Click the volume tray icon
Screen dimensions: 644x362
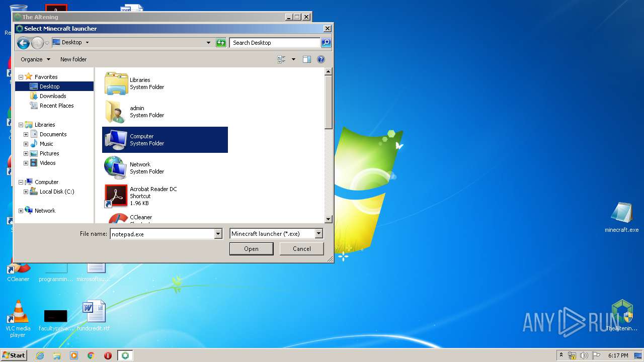click(x=584, y=355)
